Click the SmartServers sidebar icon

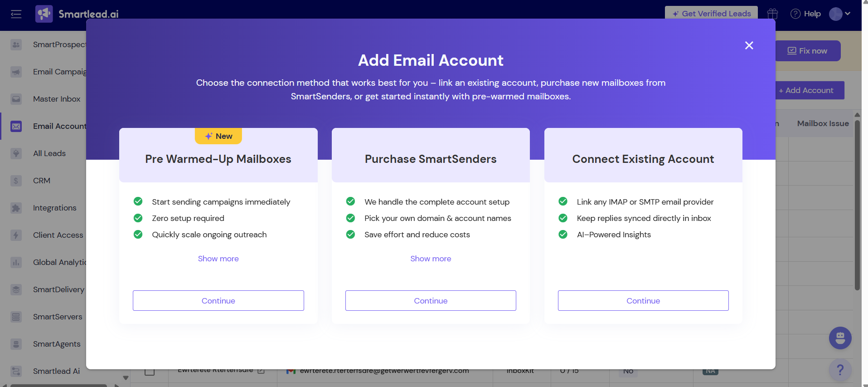[x=16, y=317]
